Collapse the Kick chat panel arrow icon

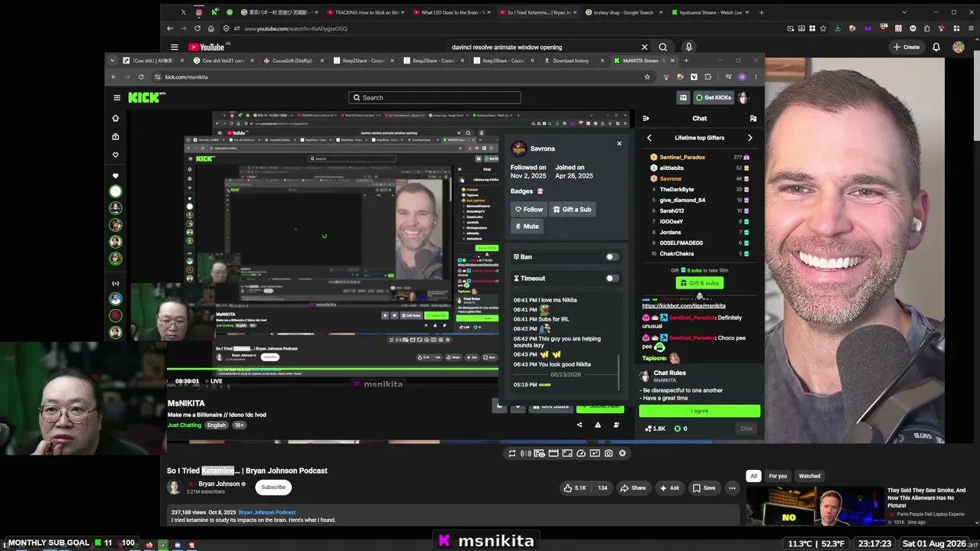[x=645, y=119]
